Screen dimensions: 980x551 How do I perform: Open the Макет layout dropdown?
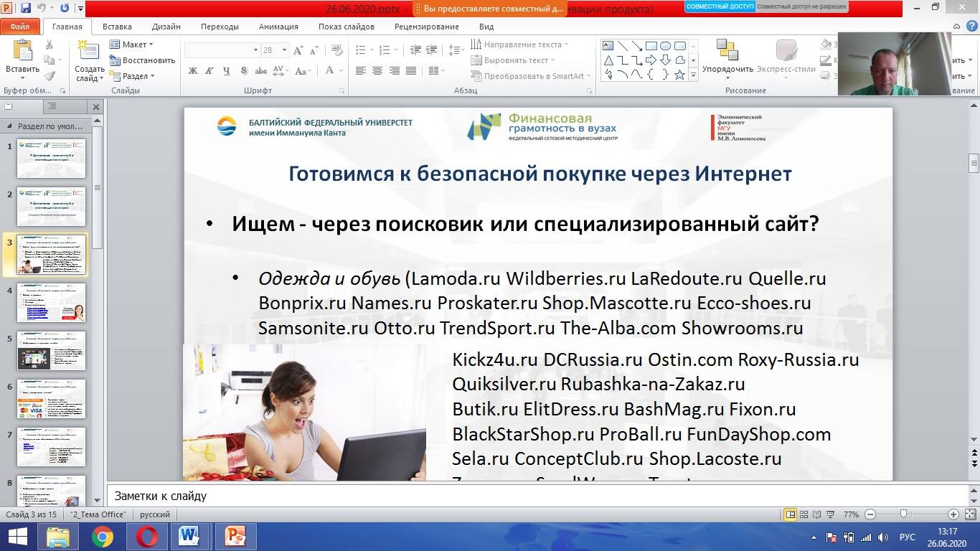[132, 44]
